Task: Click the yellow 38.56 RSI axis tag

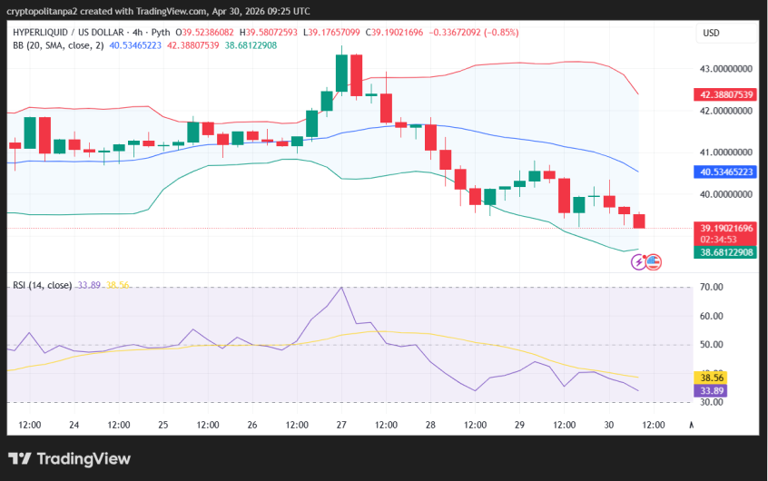Action: tap(711, 378)
